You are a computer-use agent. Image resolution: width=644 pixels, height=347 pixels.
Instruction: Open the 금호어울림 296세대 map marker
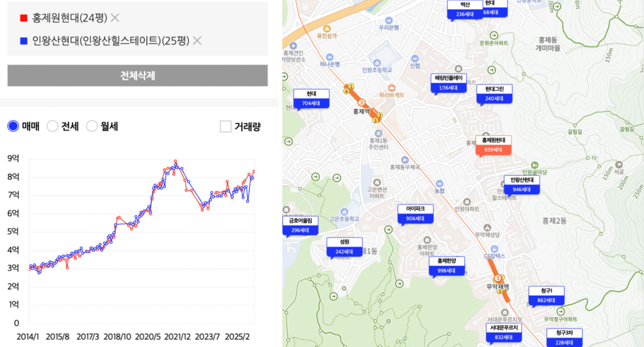tap(300, 225)
